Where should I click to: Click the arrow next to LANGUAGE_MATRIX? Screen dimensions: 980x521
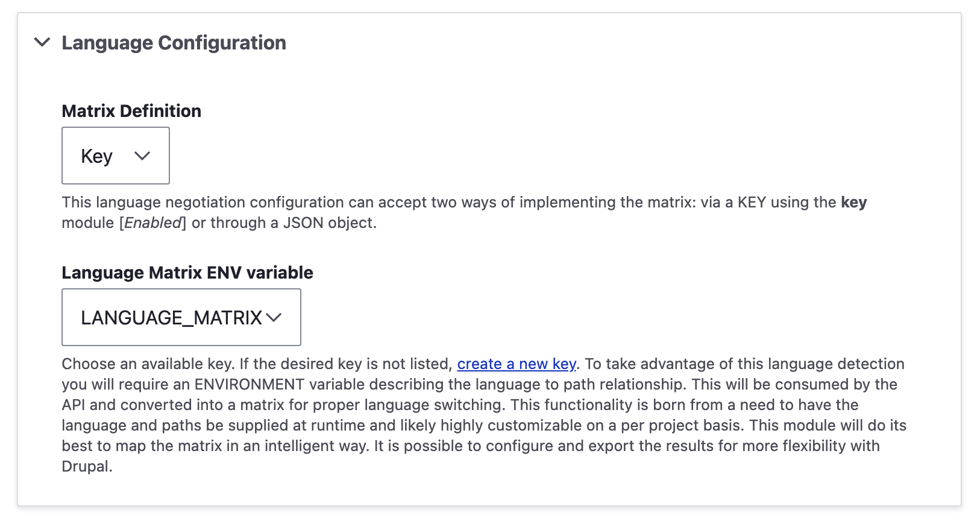click(x=274, y=318)
